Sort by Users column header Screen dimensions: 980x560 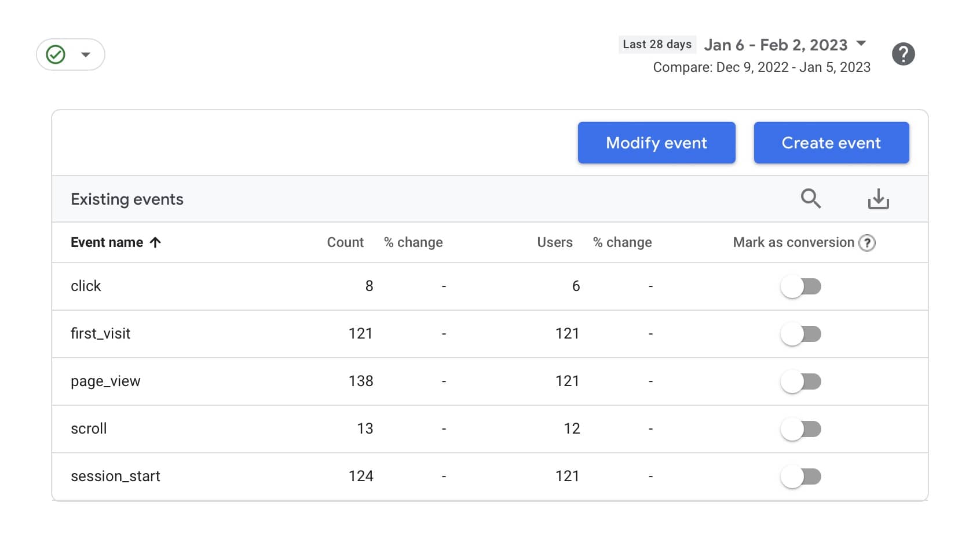(x=554, y=243)
